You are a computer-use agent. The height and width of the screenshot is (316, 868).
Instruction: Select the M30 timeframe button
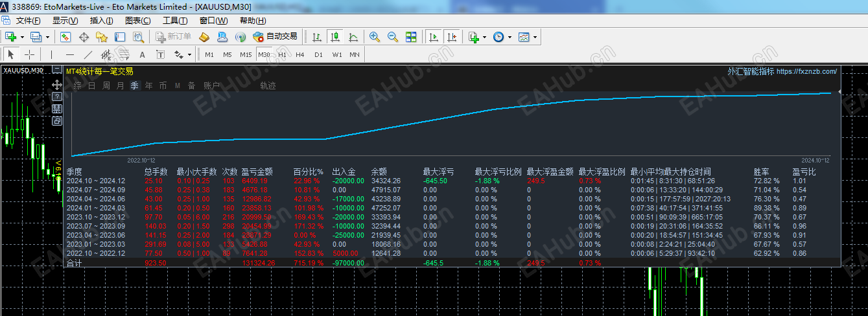point(264,54)
